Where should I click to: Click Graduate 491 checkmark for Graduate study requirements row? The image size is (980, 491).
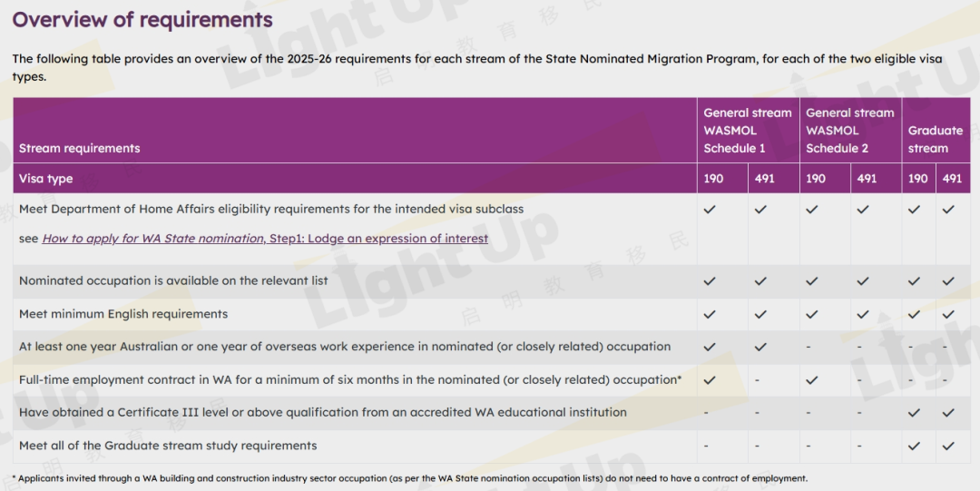(x=948, y=446)
